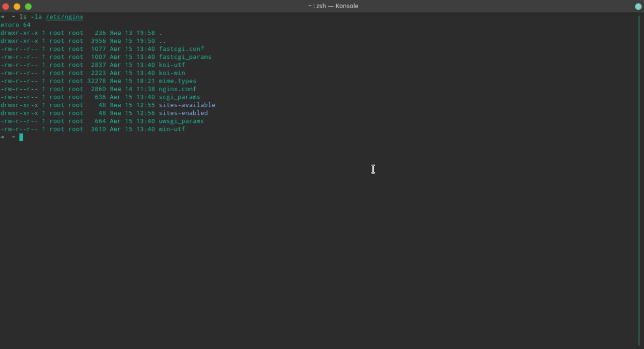Image resolution: width=644 pixels, height=349 pixels.
Task: Click the teal circle button in title bar
Action: [x=638, y=7]
